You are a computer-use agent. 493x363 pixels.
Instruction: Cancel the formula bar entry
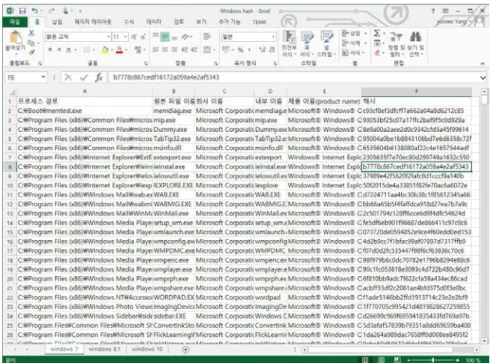68,78
